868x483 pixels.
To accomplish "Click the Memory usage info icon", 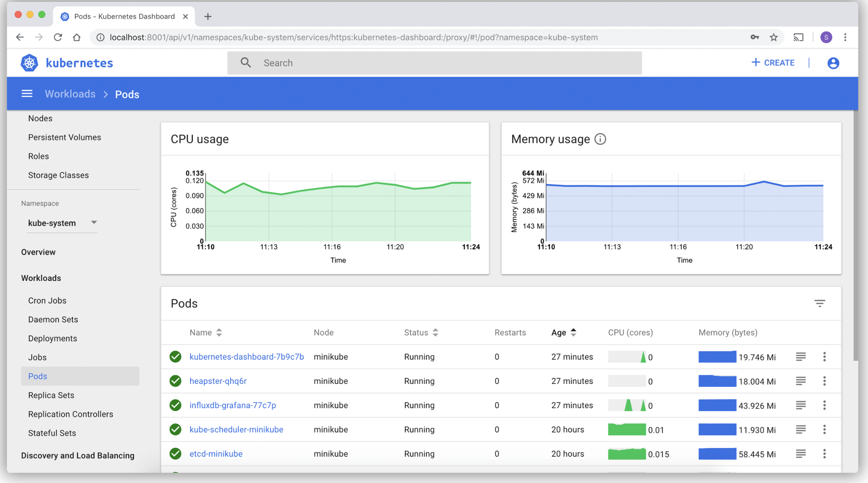I will pos(600,139).
